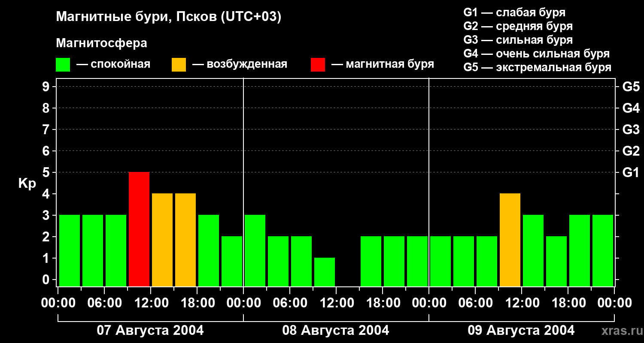This screenshot has width=644, height=343.
Task: Click the G1 label on right axis
Action: 631,173
